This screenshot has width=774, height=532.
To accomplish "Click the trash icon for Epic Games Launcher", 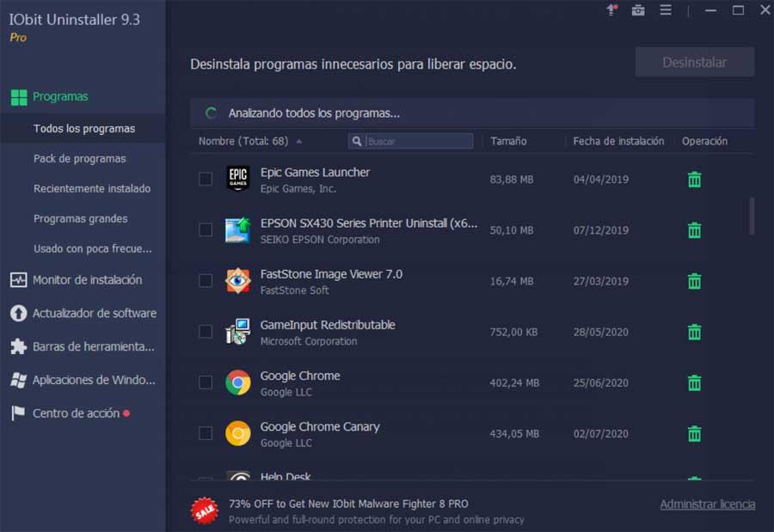I will click(694, 179).
